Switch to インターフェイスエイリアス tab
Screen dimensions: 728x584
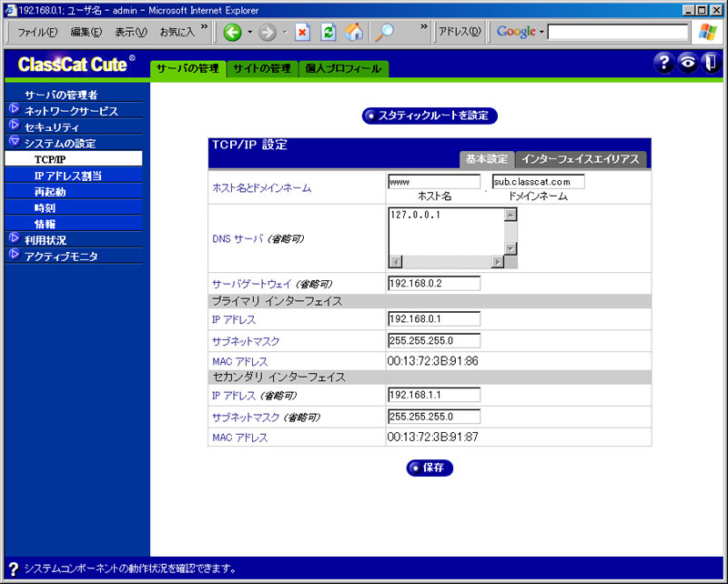tap(581, 159)
